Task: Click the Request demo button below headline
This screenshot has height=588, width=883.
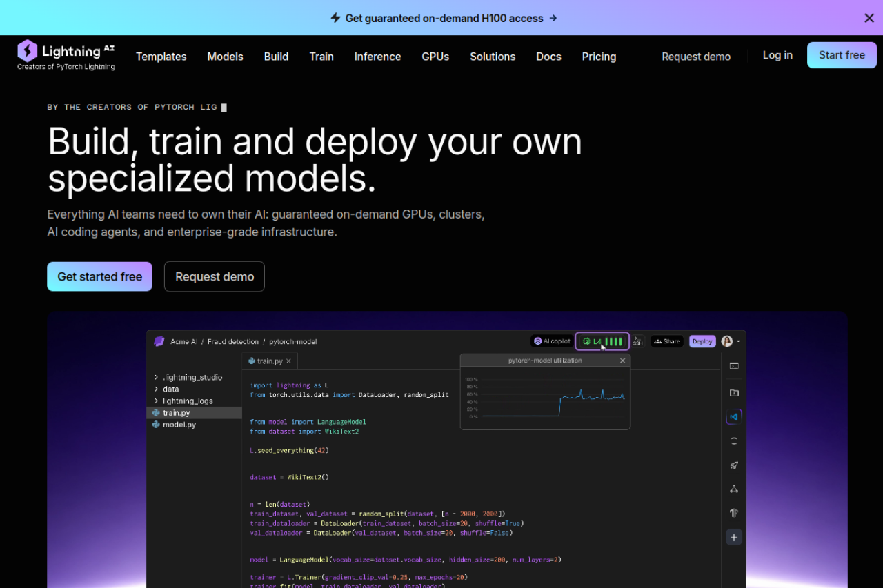Action: pos(215,276)
